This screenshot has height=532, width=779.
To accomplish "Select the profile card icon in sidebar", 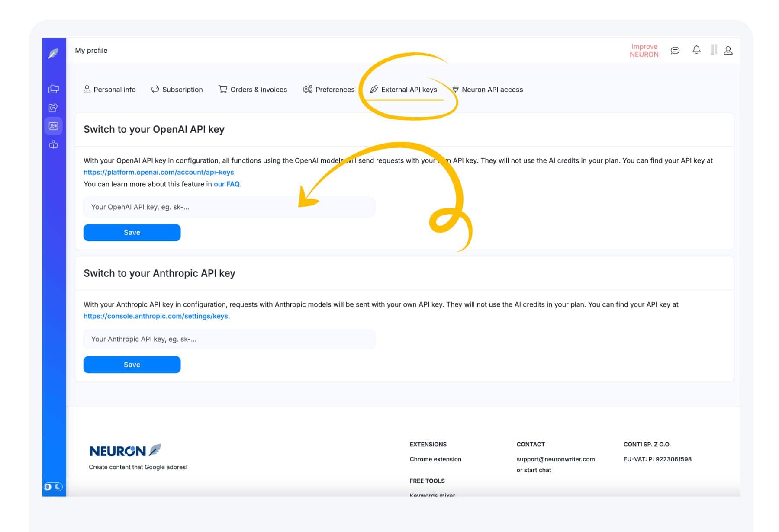I will (x=54, y=126).
